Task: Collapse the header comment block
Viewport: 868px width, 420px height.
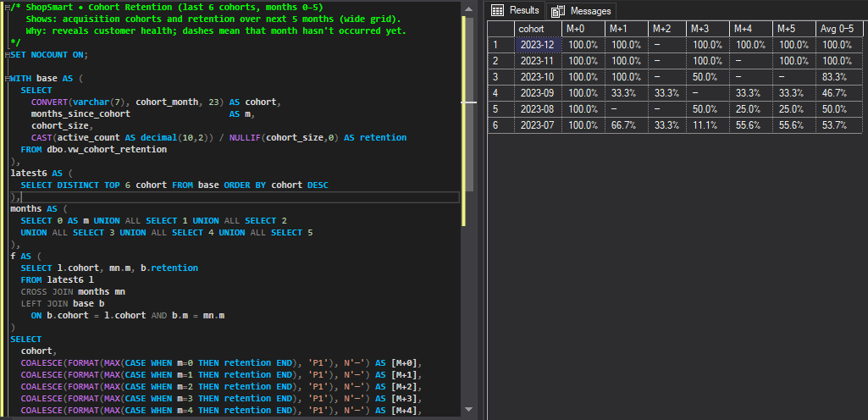Action: coord(6,7)
